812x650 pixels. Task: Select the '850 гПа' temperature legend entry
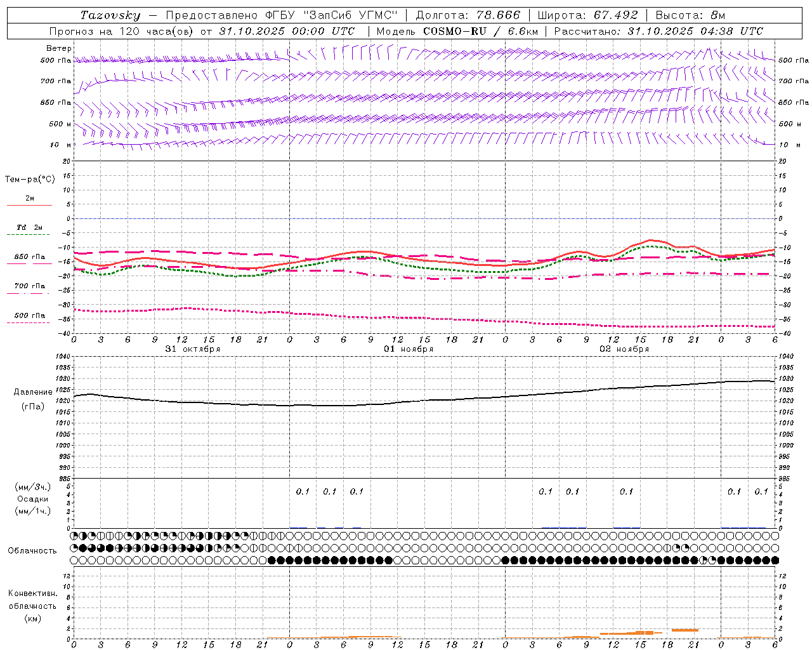pos(29,257)
